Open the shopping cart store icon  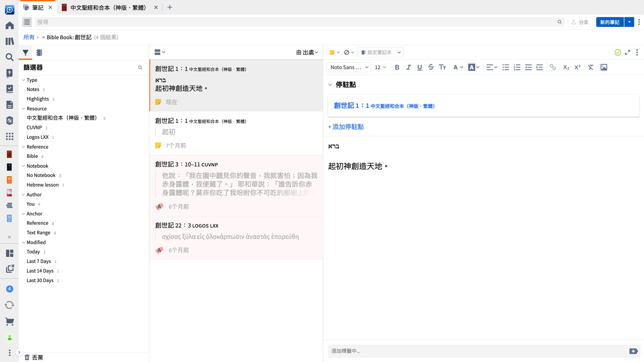[x=10, y=322]
